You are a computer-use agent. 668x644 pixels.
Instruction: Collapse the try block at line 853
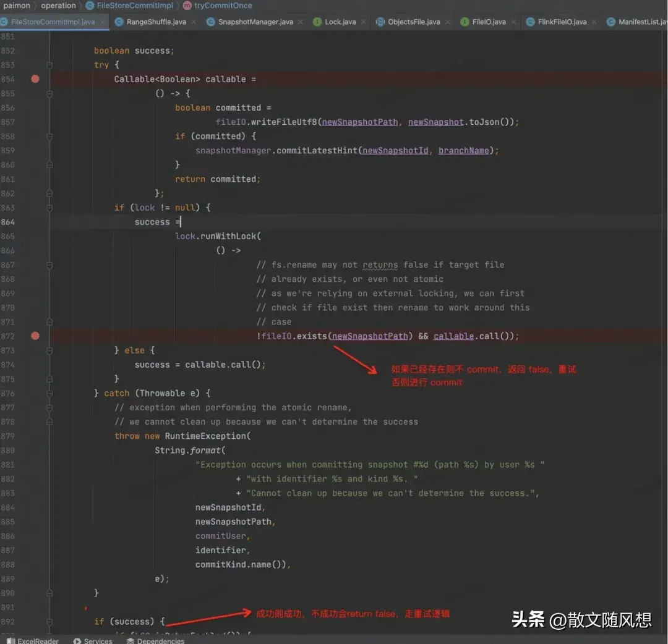coord(49,65)
